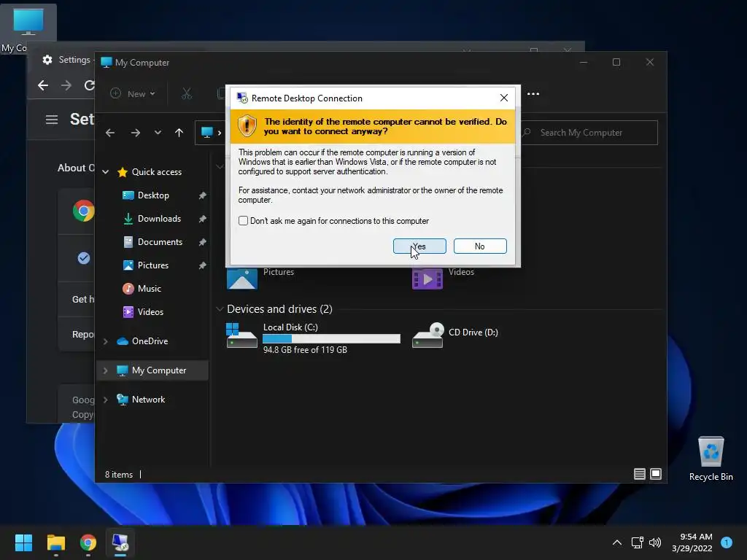Viewport: 747px width, 560px height.
Task: Open the Windows Start menu
Action: point(23,542)
